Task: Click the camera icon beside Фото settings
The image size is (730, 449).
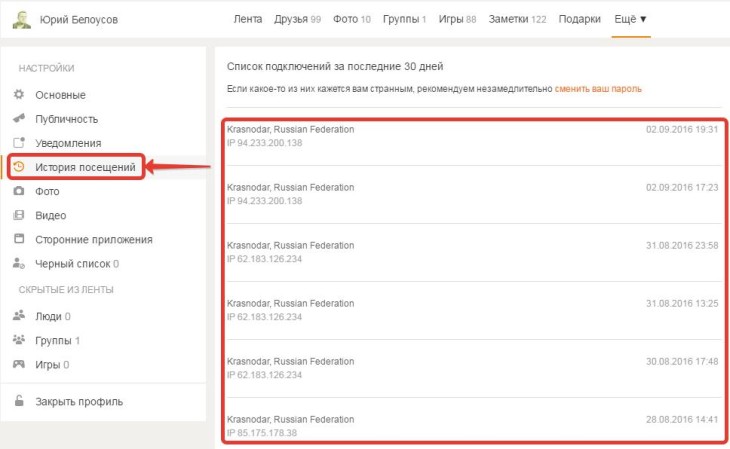Action: tap(19, 191)
